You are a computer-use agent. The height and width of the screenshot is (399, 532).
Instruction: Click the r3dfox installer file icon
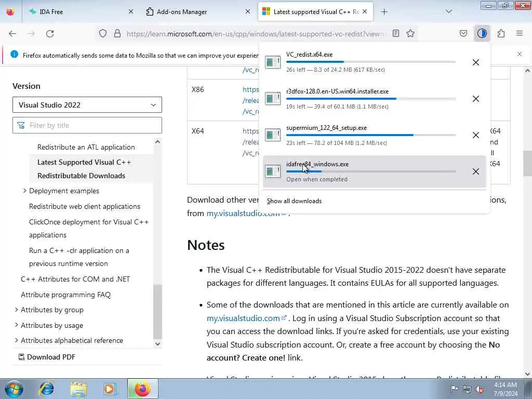273,98
